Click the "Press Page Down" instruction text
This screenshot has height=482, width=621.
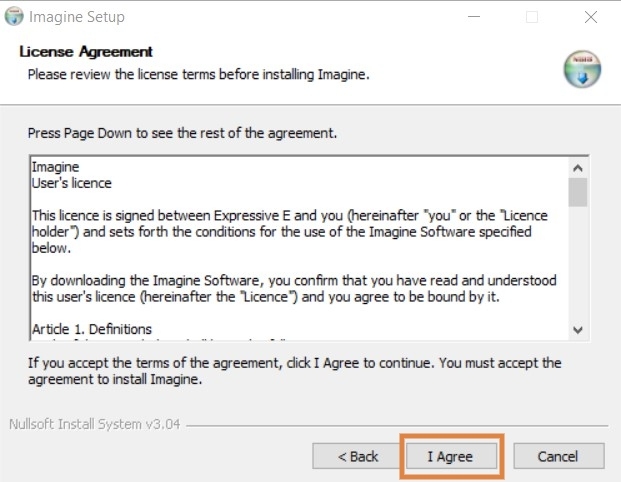182,133
